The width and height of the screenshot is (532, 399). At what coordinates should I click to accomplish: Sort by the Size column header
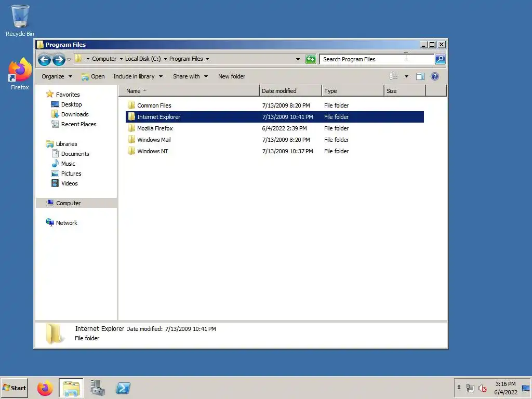pos(405,91)
